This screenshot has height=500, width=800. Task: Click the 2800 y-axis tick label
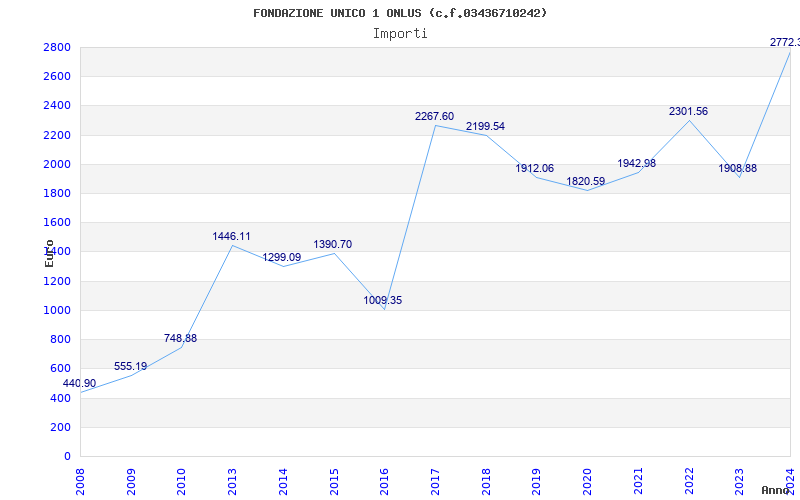click(57, 48)
